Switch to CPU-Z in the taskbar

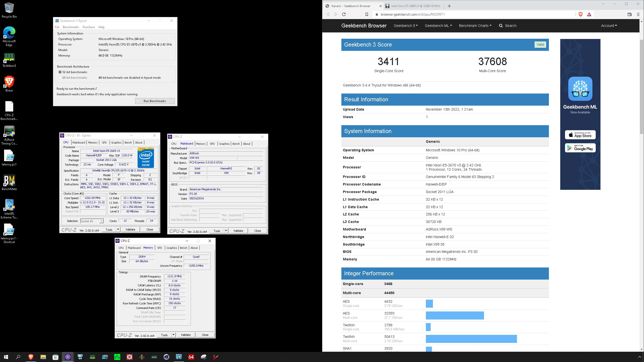(68, 357)
